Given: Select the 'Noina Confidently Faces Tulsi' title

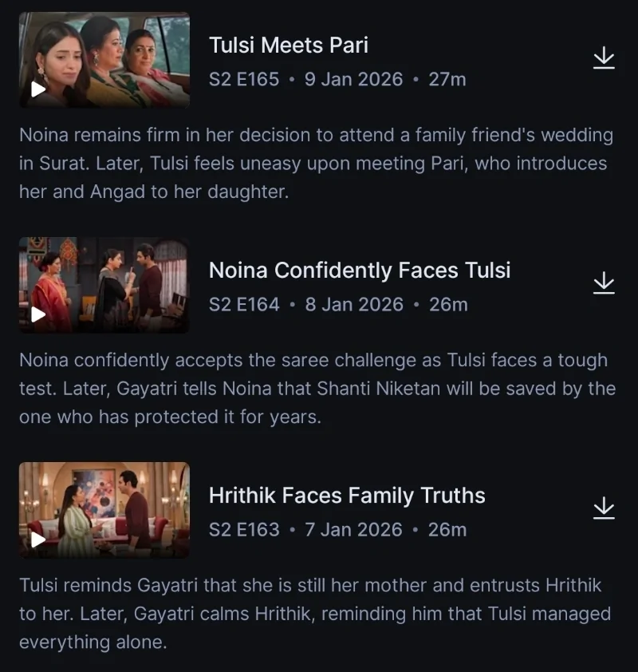Looking at the screenshot, I should click(x=360, y=270).
